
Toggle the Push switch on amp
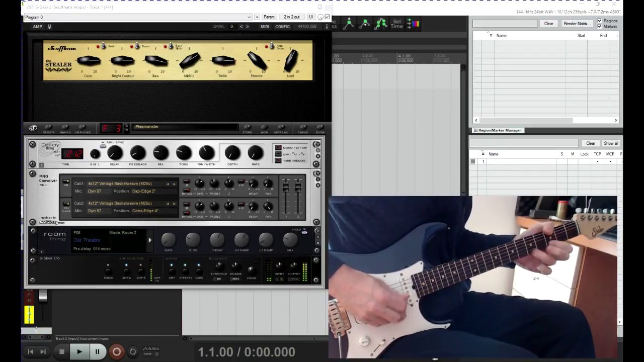click(104, 46)
